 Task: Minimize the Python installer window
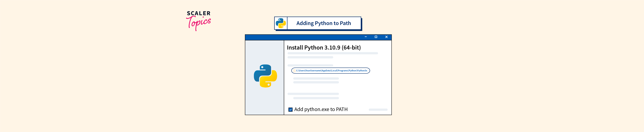click(x=366, y=37)
